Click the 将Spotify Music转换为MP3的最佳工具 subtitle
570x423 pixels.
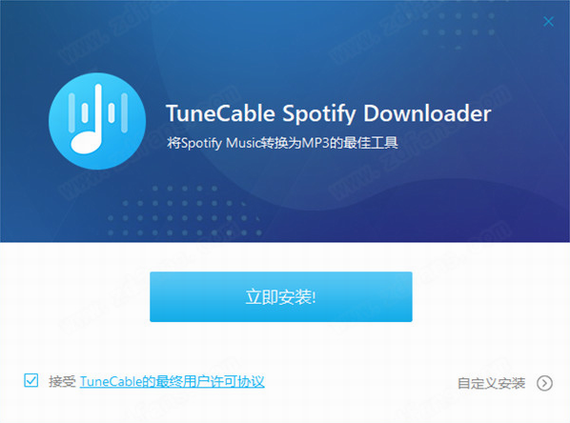(282, 143)
